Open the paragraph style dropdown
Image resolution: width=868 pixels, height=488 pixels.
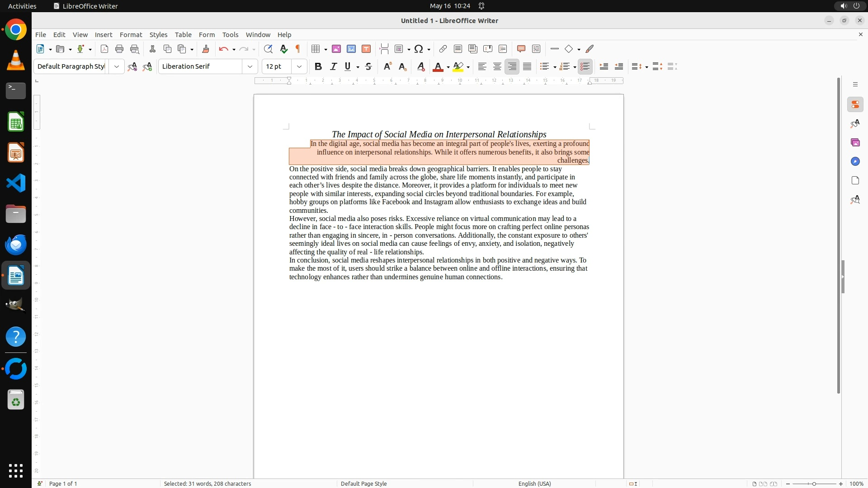click(116, 66)
